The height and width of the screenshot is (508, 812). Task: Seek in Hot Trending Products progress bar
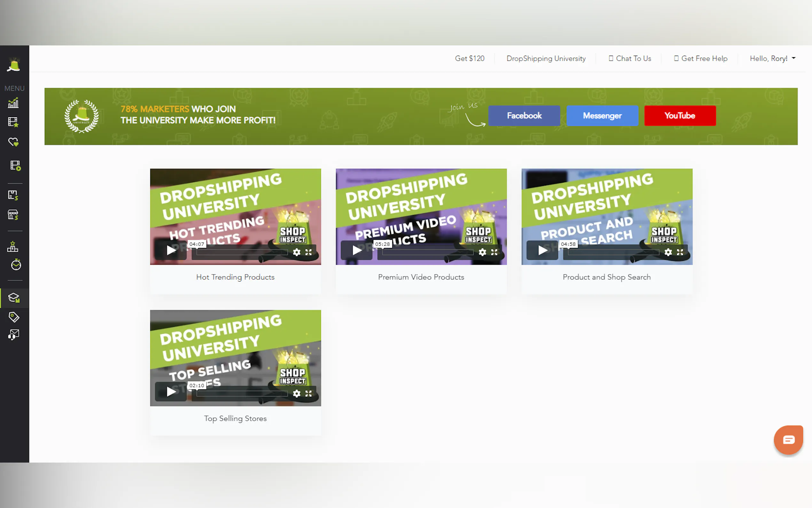click(x=242, y=252)
